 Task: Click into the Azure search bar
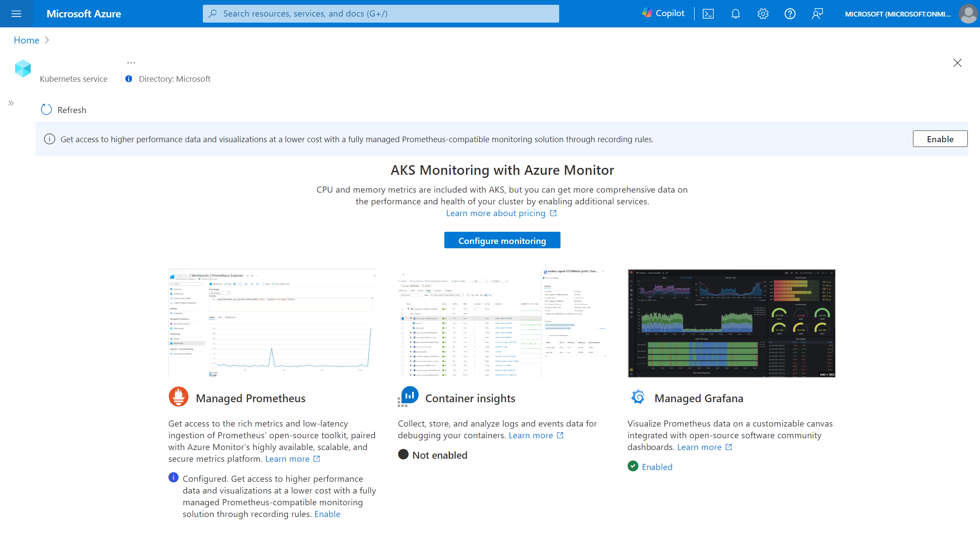(381, 13)
